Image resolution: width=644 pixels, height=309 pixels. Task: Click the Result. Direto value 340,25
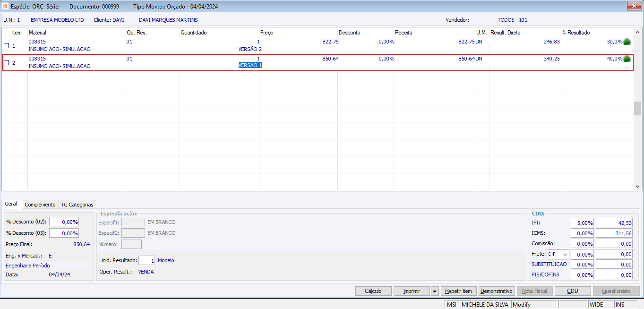tap(551, 59)
